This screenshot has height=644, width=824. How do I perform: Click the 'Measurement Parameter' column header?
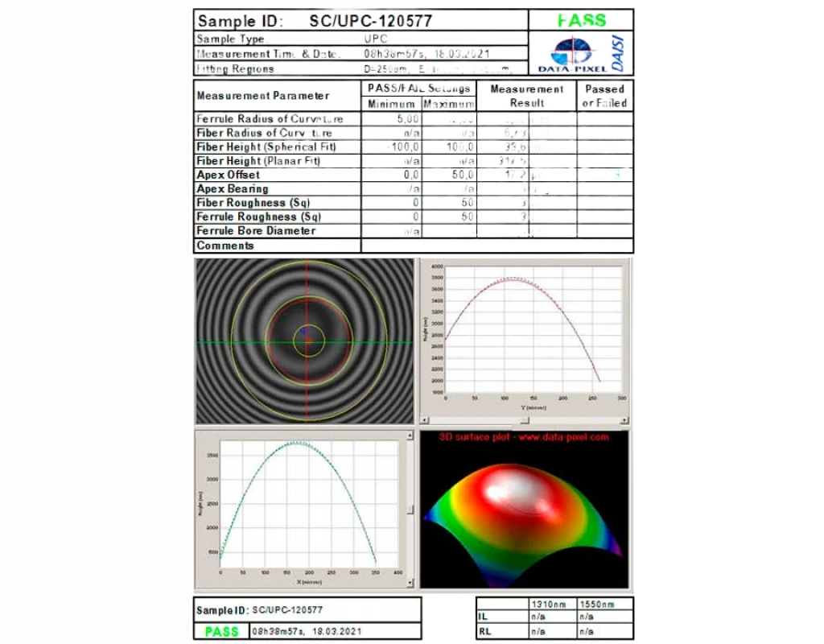coord(263,96)
